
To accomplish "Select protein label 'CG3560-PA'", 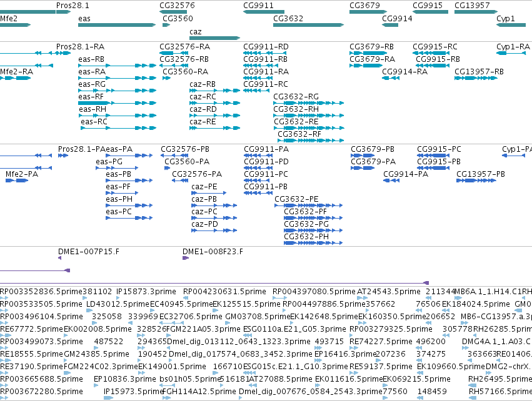I will [x=187, y=162].
